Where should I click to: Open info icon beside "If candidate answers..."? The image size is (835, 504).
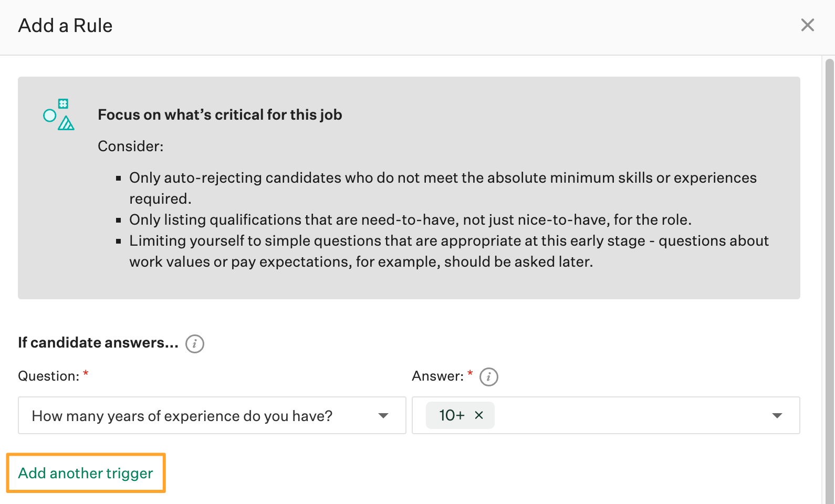click(195, 344)
